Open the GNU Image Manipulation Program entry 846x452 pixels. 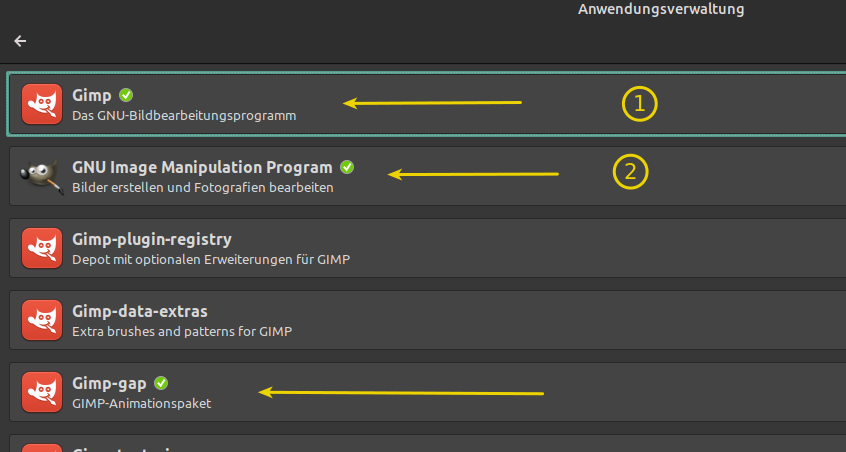202,168
